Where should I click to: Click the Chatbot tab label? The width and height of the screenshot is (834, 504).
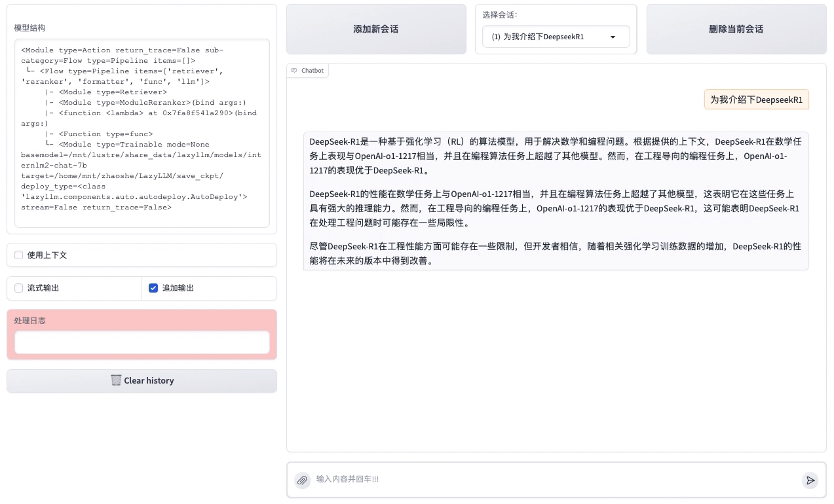313,71
